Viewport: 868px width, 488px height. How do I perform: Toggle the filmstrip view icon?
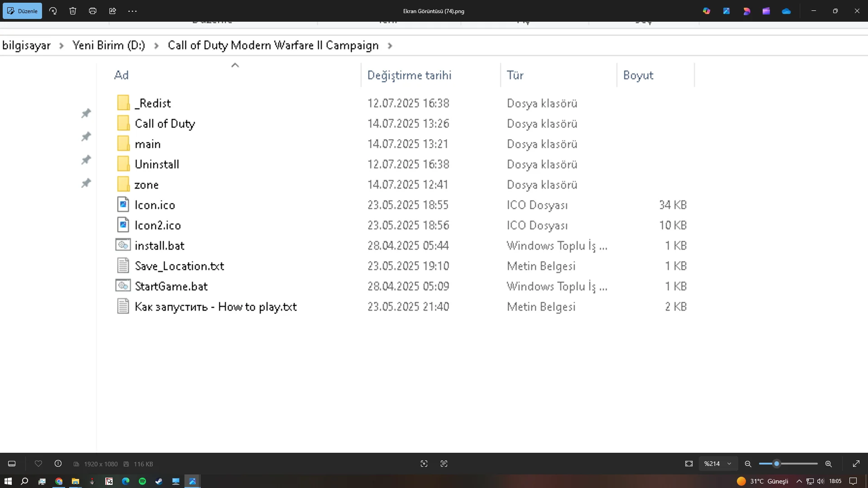[x=12, y=464]
